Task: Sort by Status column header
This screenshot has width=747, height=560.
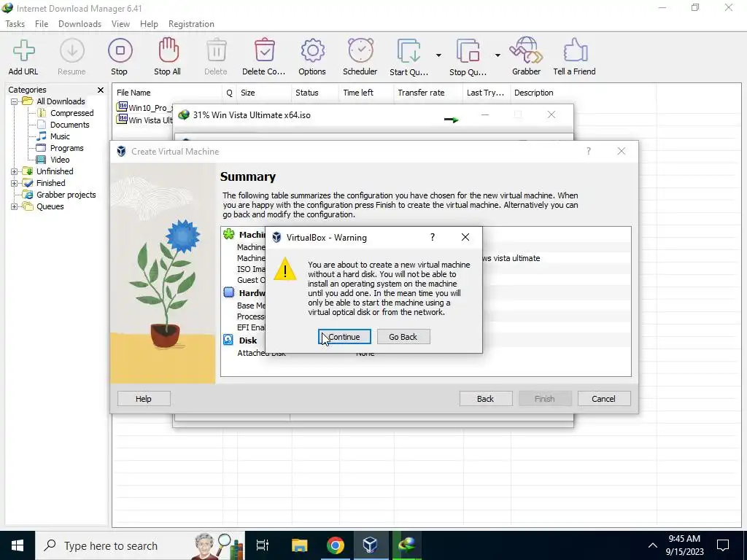Action: [x=315, y=93]
